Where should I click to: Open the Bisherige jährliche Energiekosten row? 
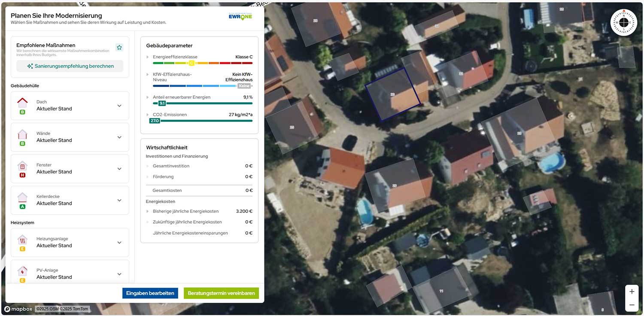(148, 211)
